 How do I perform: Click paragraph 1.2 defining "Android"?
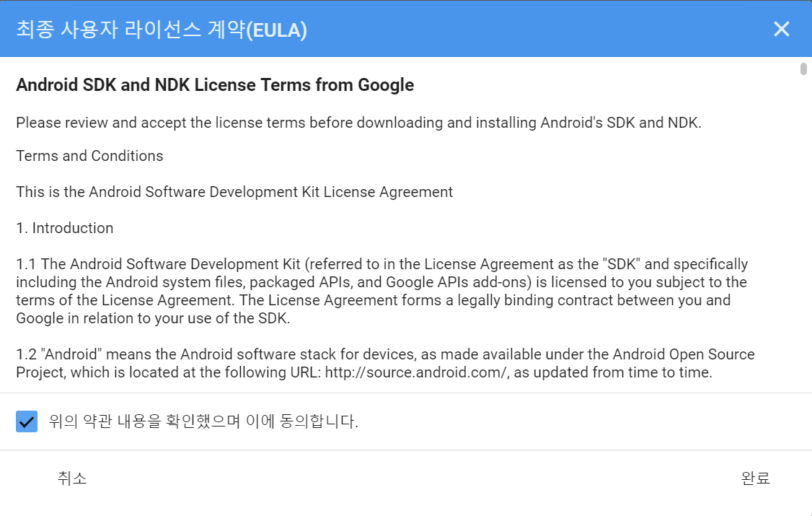pyautogui.click(x=385, y=363)
